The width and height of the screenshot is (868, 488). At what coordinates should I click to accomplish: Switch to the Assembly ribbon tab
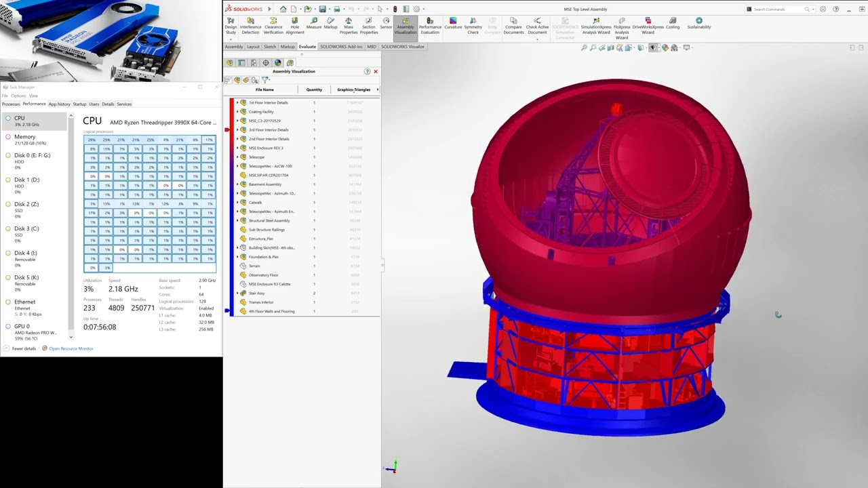pos(234,47)
